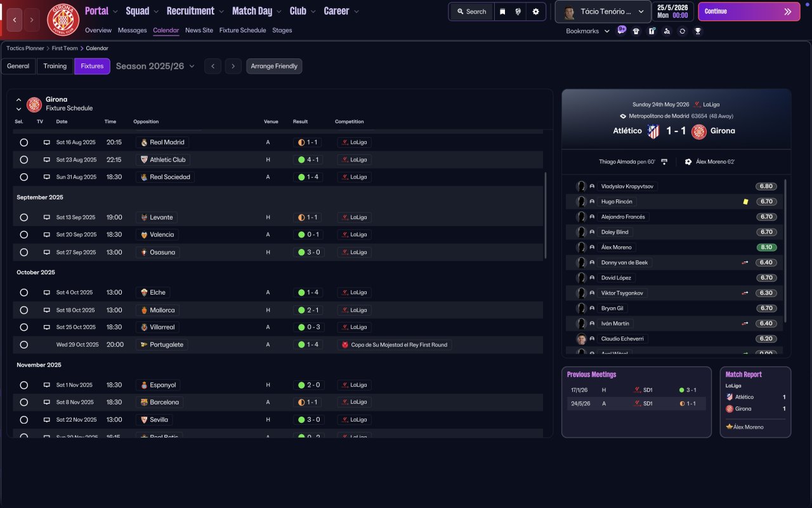Click the manager avatar for Tácio Tenório
The width and height of the screenshot is (812, 508).
point(569,11)
